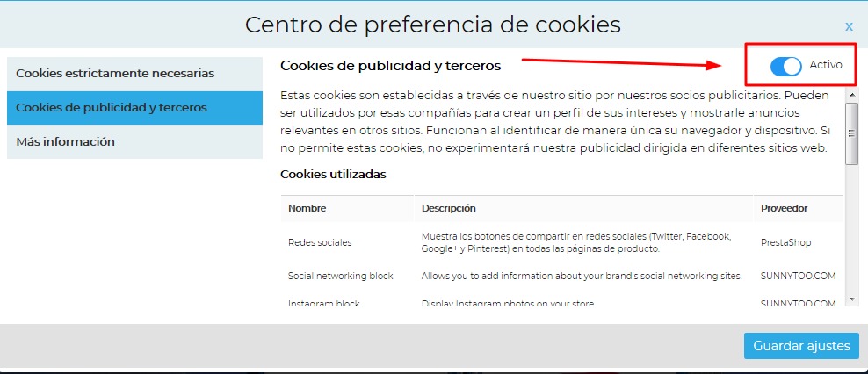The width and height of the screenshot is (868, 374).
Task: Click the vertical scrollbar thumb
Action: click(x=851, y=133)
